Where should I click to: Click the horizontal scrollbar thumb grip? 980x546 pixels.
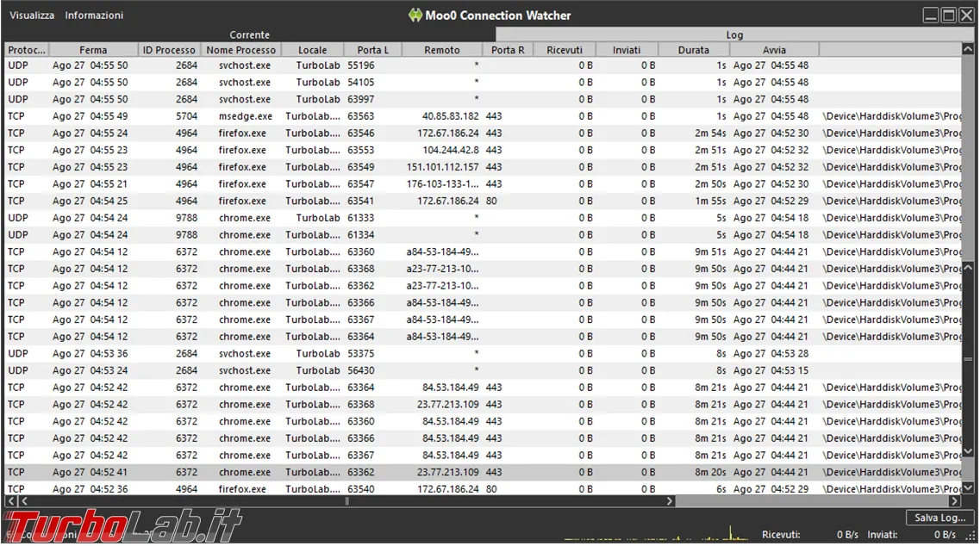click(x=346, y=501)
